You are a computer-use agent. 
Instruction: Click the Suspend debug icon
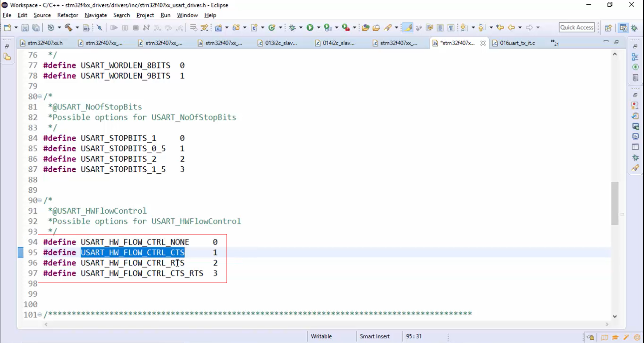pyautogui.click(x=125, y=28)
